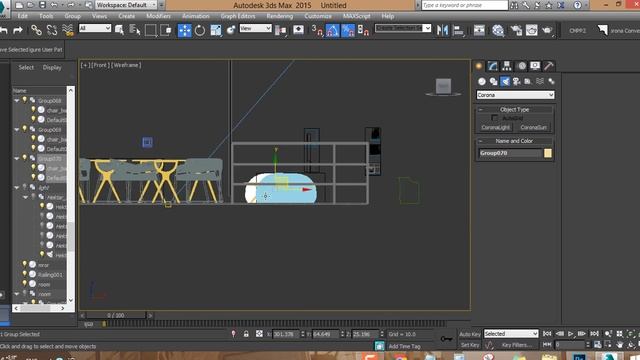Switch to the Display command panel tab
Viewport: 640px width, 360px height.
[x=535, y=66]
